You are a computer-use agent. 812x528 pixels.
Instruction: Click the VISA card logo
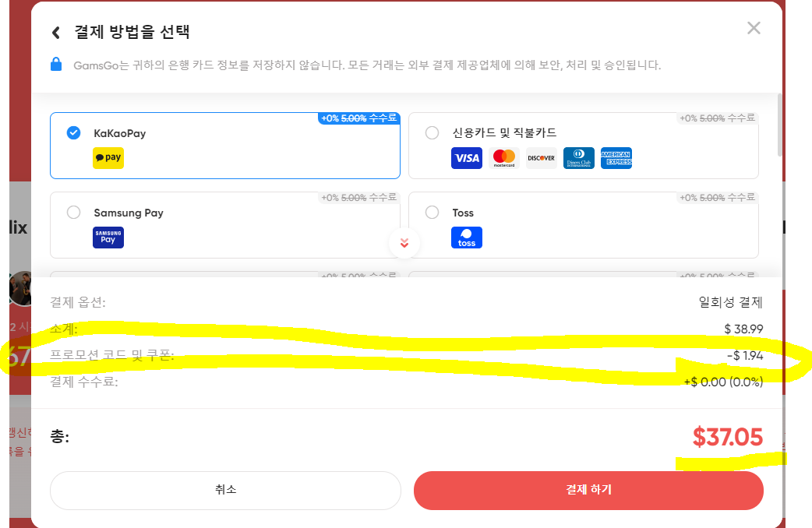[x=467, y=158]
